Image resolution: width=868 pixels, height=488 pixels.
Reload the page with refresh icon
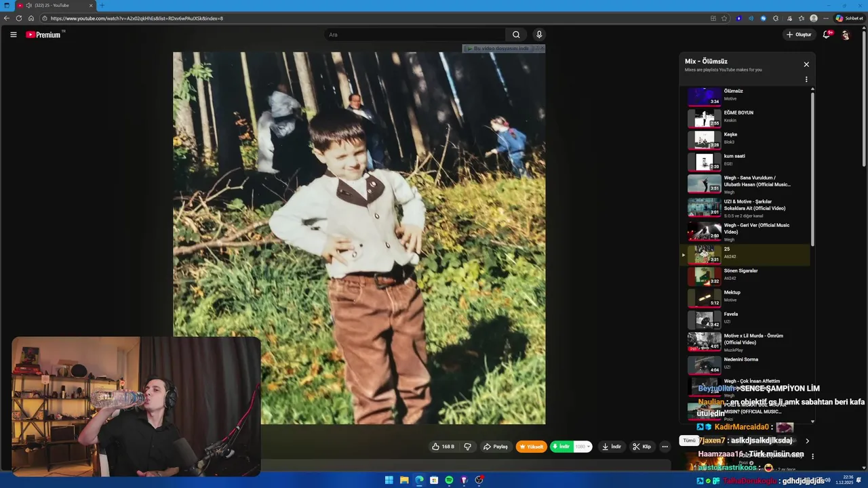point(19,18)
